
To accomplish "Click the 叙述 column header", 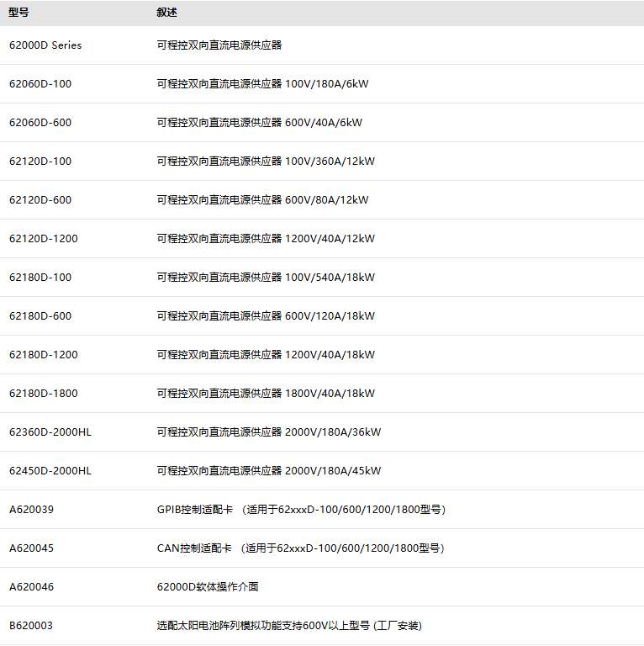I will tap(166, 13).
